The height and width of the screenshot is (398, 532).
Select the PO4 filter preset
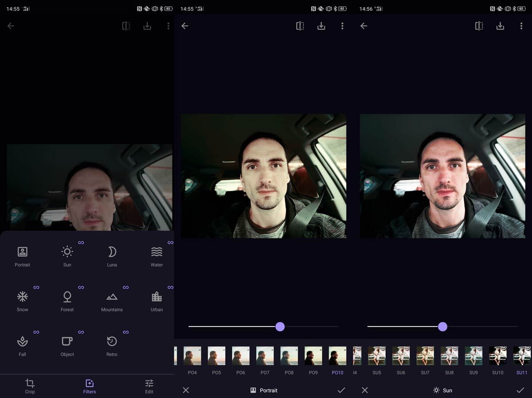click(x=192, y=356)
